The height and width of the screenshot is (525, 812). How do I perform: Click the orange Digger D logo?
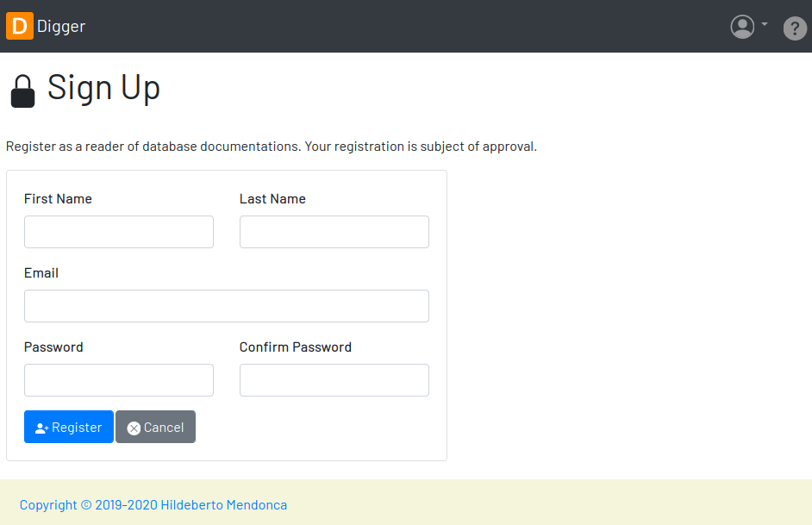(x=20, y=26)
